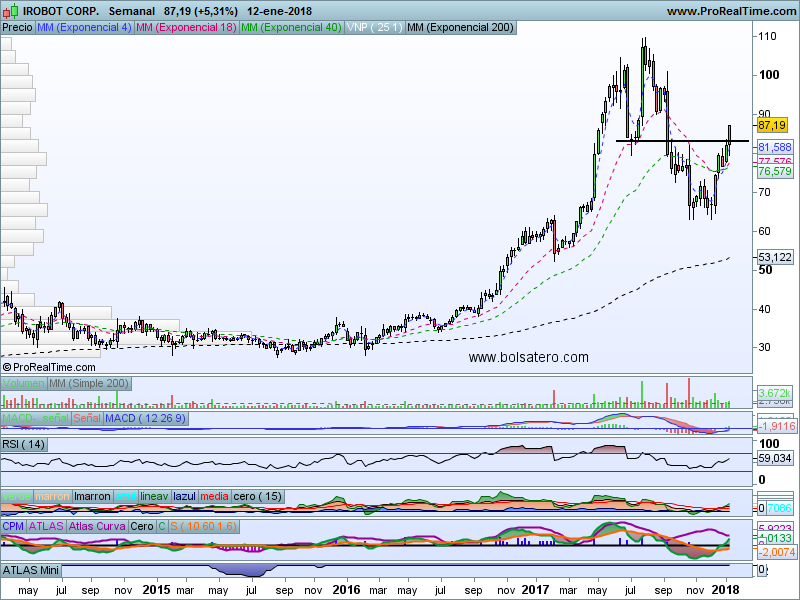Image resolution: width=800 pixels, height=600 pixels.
Task: Select the Cero label in CPM panel
Action: click(141, 527)
